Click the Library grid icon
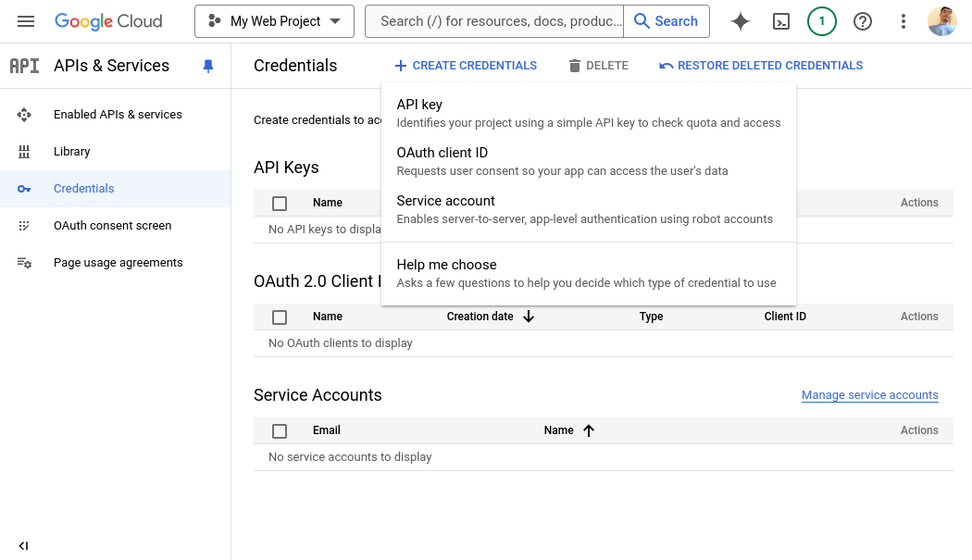The image size is (972, 560). point(24,152)
